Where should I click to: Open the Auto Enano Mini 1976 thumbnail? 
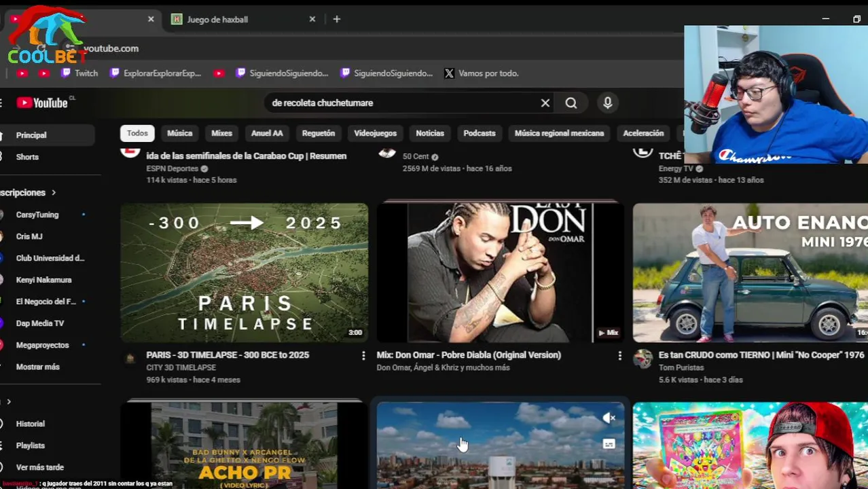coord(751,272)
